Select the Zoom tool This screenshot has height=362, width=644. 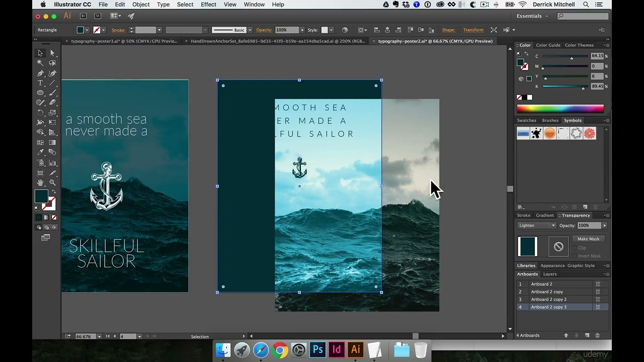click(52, 183)
